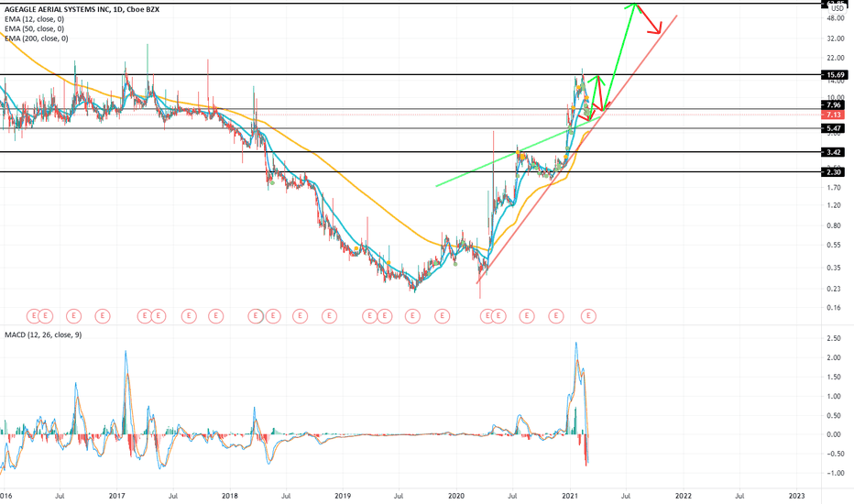854x504 pixels.
Task: Click the 5.47 price level label
Action: tap(835, 128)
